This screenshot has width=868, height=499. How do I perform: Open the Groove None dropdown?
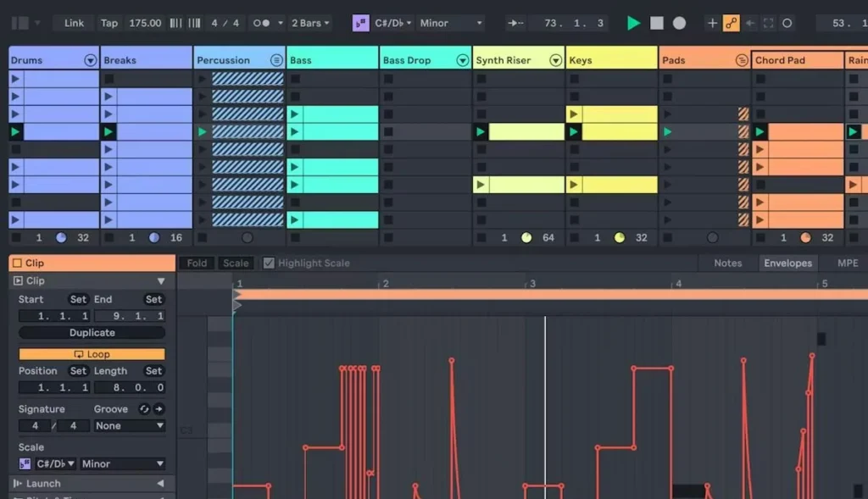click(130, 425)
